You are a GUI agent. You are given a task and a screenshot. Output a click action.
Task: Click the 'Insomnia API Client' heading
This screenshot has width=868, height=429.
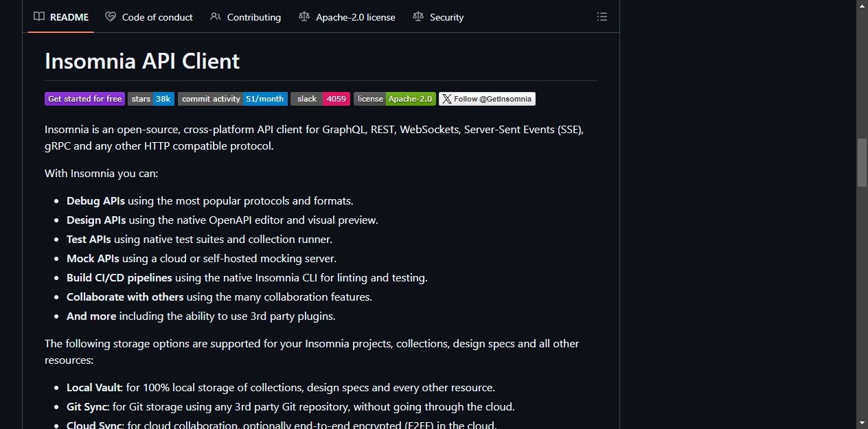[x=142, y=61]
